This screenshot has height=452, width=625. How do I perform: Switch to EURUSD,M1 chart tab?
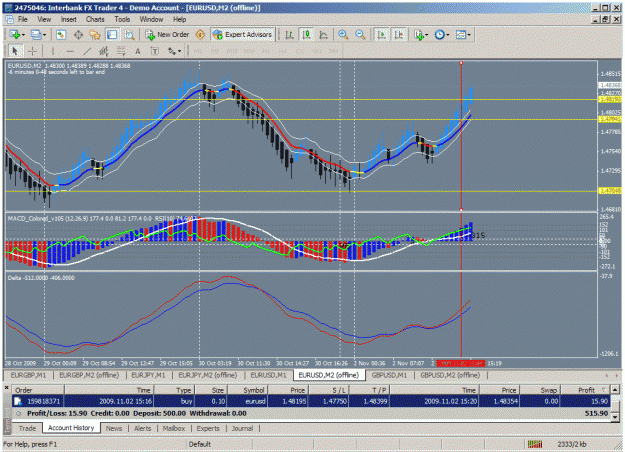(268, 375)
